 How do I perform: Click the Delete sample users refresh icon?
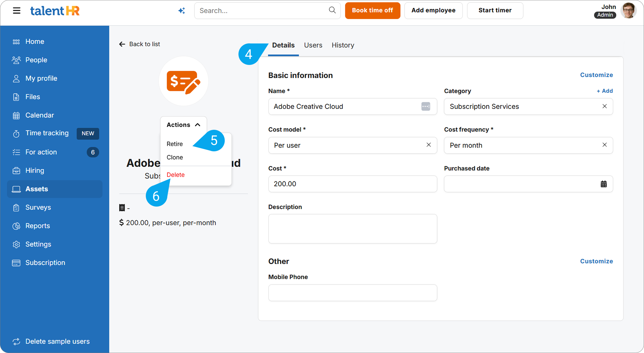(x=16, y=342)
